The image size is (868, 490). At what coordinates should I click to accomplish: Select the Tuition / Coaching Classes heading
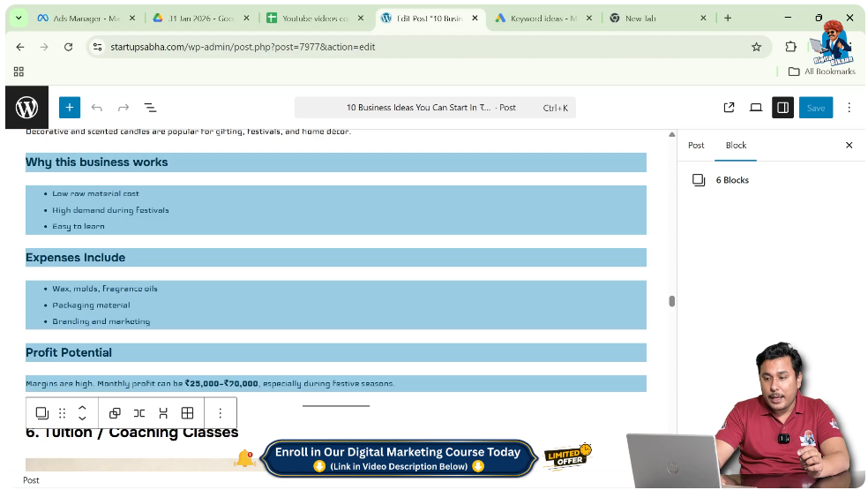[131, 433]
